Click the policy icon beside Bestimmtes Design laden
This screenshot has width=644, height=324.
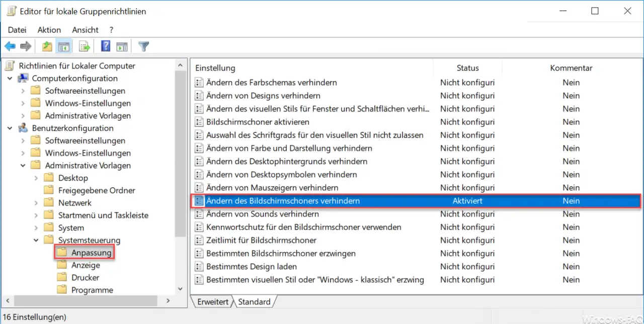(x=199, y=266)
